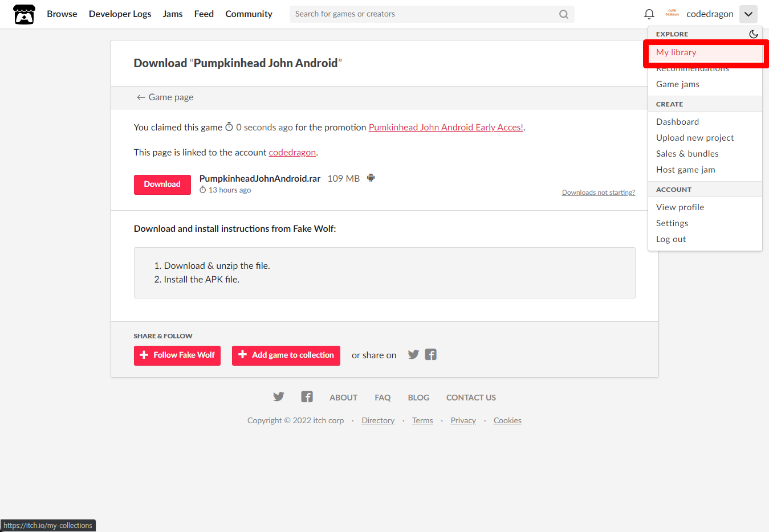Toggle dark mode moon icon
The image size is (769, 532).
coord(753,34)
